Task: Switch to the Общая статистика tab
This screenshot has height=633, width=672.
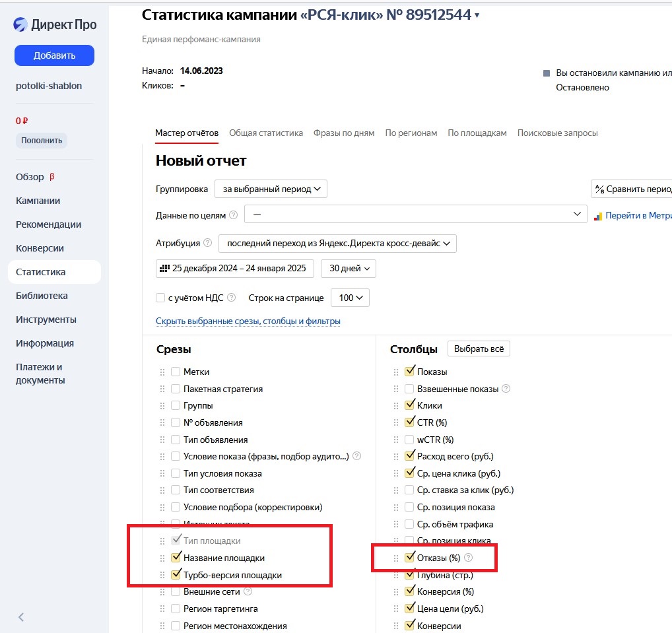Action: point(266,133)
